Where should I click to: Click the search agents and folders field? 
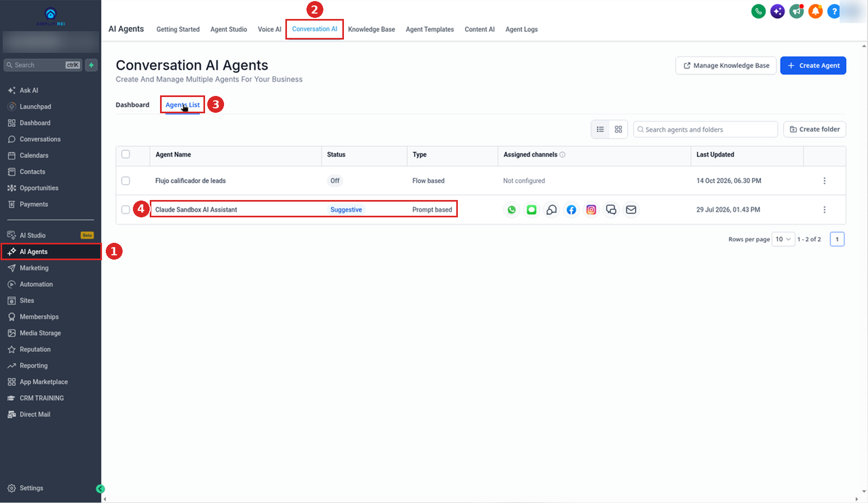pyautogui.click(x=705, y=130)
